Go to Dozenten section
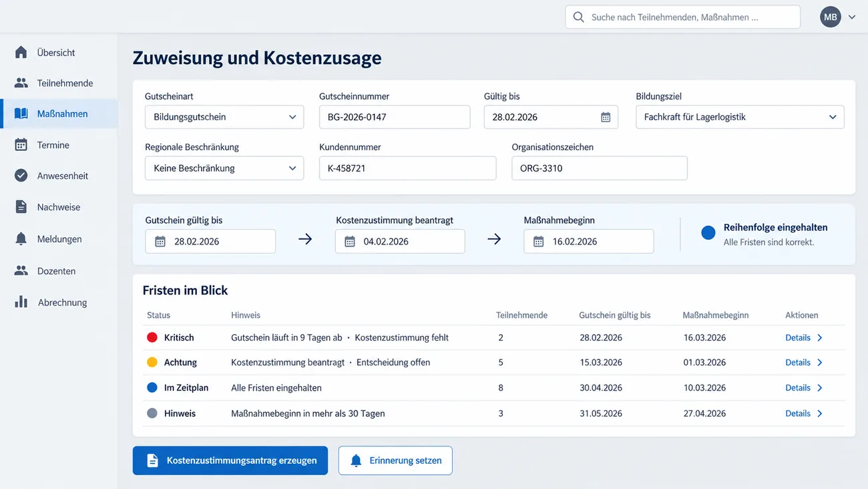 pos(59,271)
